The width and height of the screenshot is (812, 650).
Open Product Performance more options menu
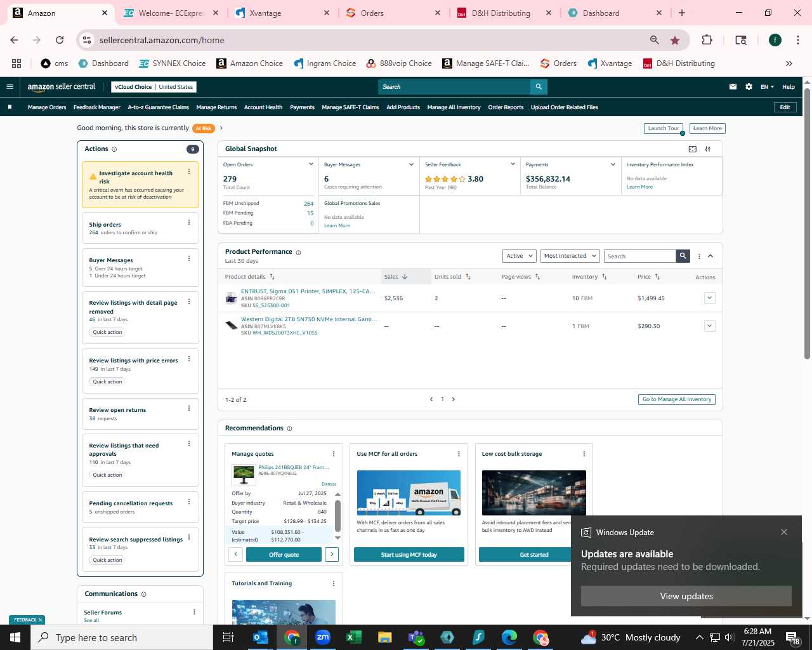click(699, 256)
